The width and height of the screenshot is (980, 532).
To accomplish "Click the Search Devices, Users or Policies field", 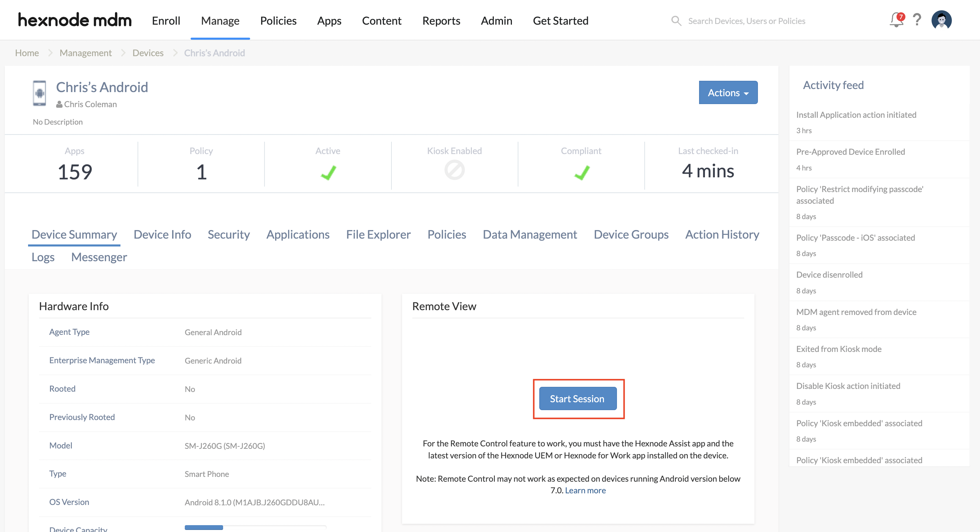I will [x=746, y=21].
